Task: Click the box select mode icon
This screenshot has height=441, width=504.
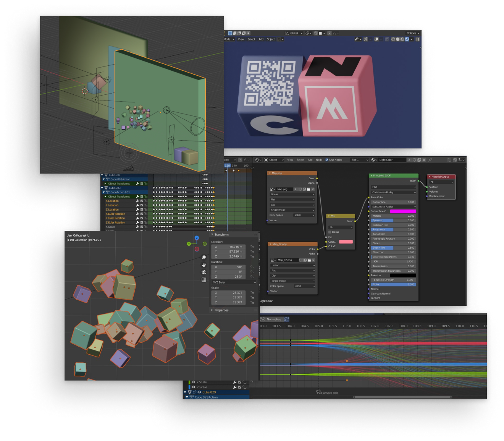Action: click(x=230, y=33)
